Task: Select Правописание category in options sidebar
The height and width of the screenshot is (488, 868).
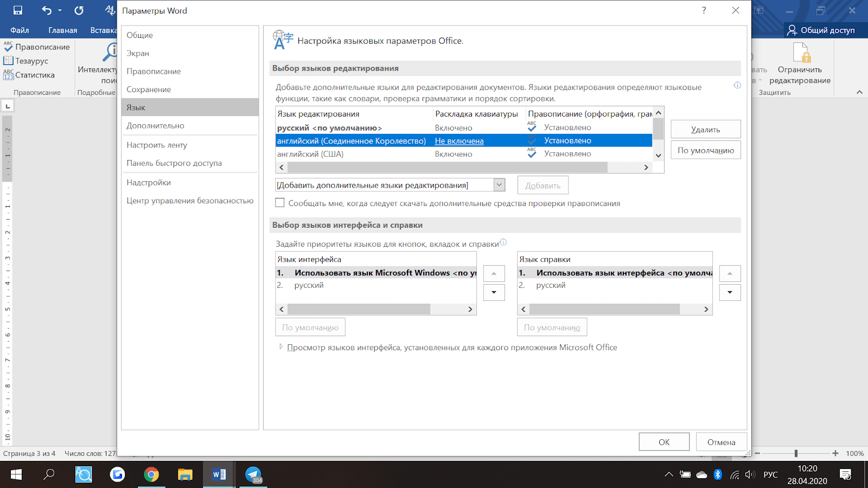Action: click(154, 71)
